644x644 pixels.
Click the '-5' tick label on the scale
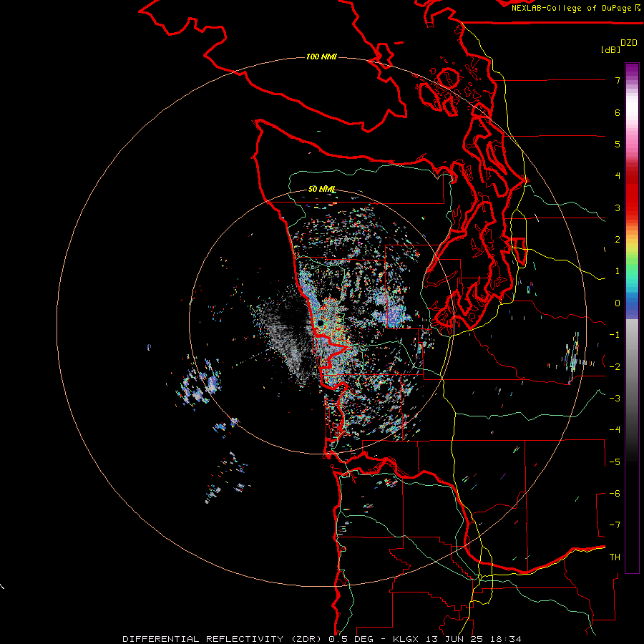tap(615, 462)
